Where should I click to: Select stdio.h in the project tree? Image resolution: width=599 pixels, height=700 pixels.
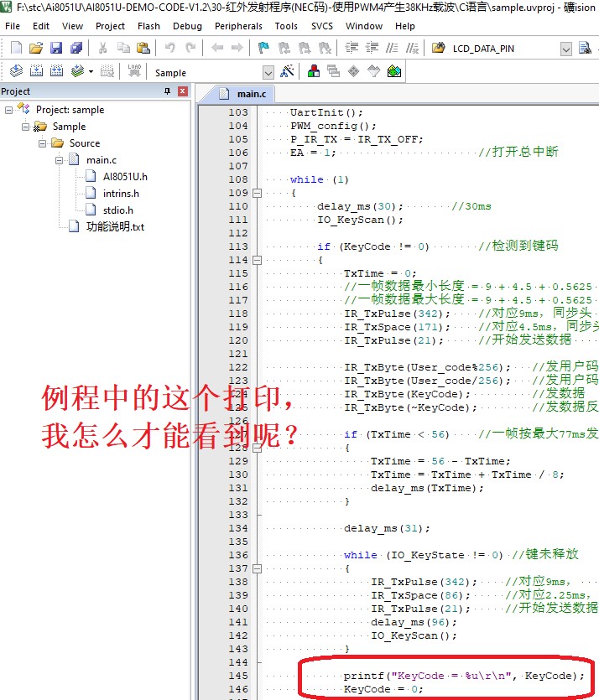point(118,210)
